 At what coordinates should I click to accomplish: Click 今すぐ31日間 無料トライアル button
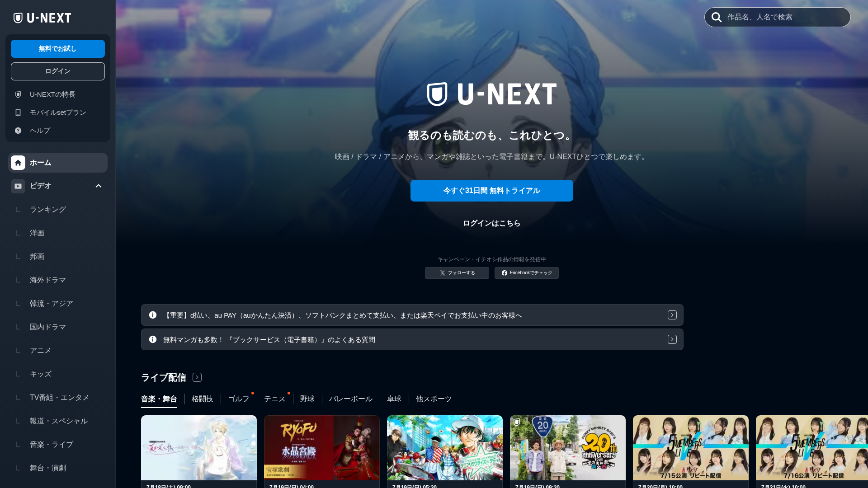click(492, 191)
